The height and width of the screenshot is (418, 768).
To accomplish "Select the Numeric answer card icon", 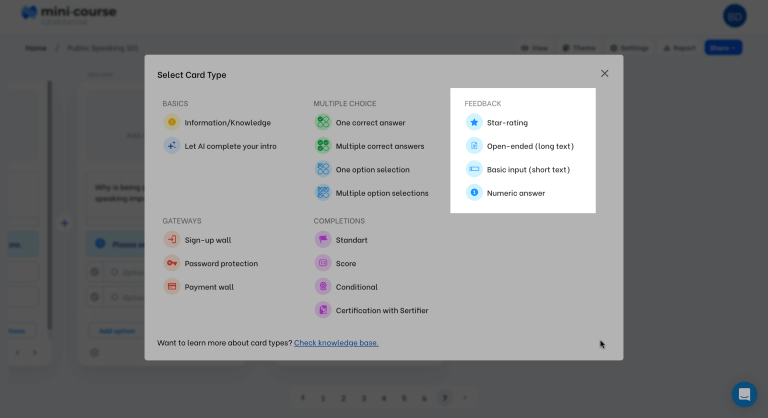I will coord(474,193).
